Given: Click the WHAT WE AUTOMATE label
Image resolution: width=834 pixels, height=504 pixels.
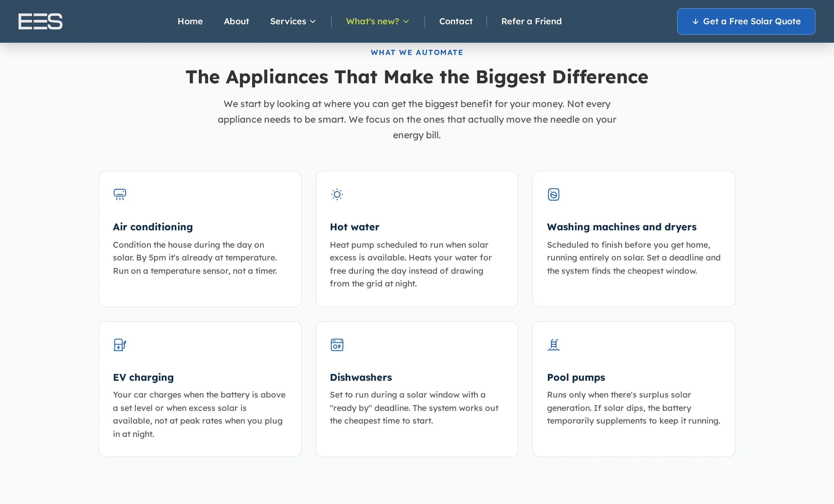Looking at the screenshot, I should point(417,52).
